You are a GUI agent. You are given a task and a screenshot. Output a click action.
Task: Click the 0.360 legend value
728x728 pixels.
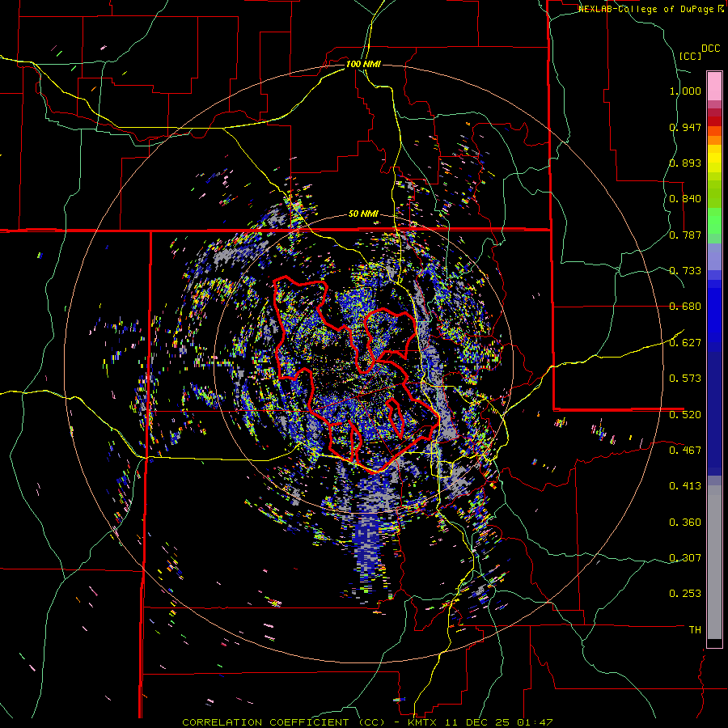point(685,523)
